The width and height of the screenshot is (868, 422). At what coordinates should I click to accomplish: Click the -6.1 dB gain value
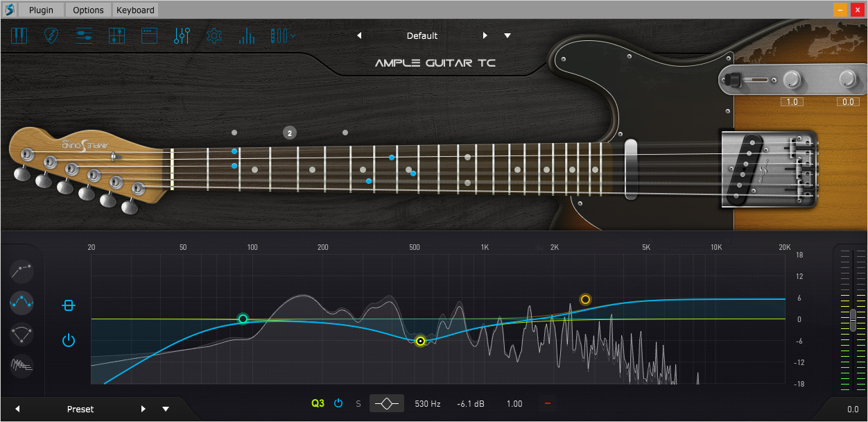(471, 404)
